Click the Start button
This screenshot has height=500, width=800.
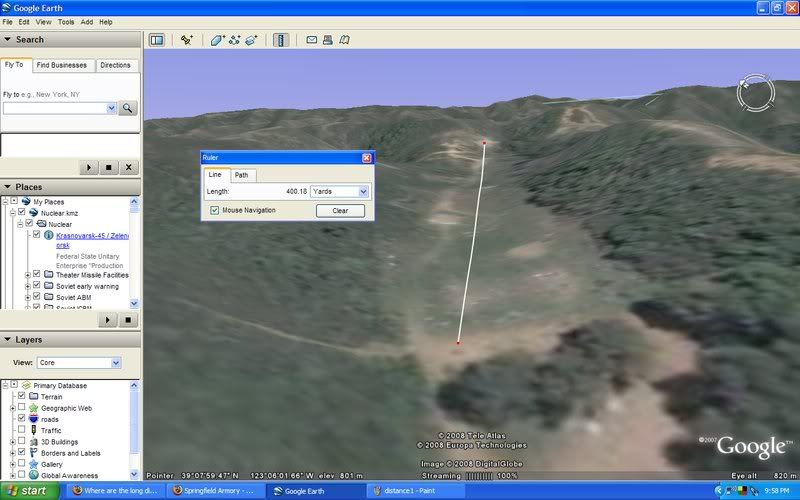click(x=29, y=491)
